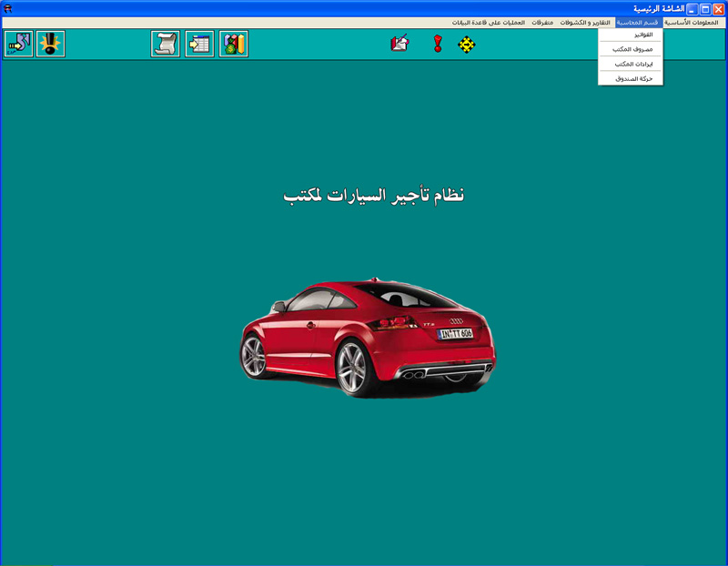Open the money chart finance icon
The image size is (728, 566).
tap(234, 44)
